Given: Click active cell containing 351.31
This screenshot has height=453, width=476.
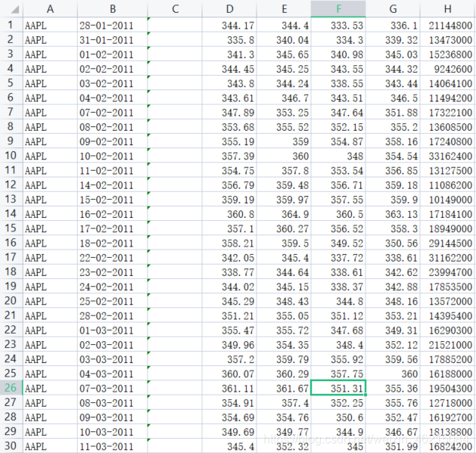Looking at the screenshot, I should [338, 387].
